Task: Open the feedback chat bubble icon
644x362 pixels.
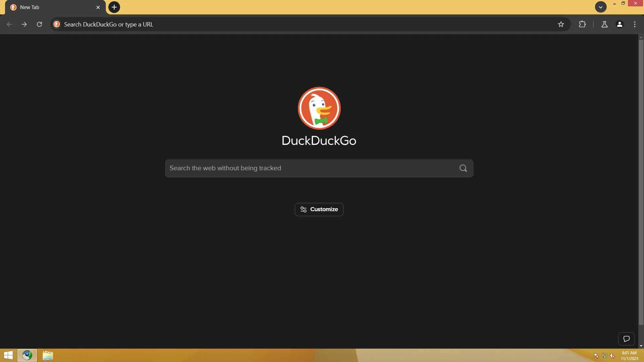Action: [626, 339]
